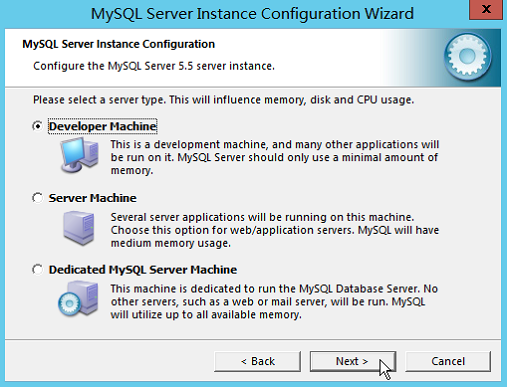The height and width of the screenshot is (387, 507).
Task: Click the 'MySQL Server Instance Configuration' heading
Action: click(119, 44)
